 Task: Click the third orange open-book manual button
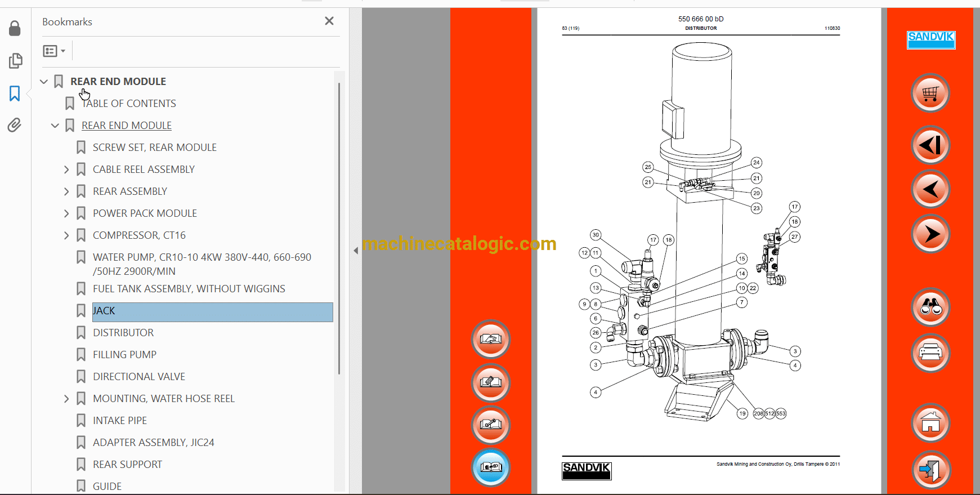click(x=491, y=425)
